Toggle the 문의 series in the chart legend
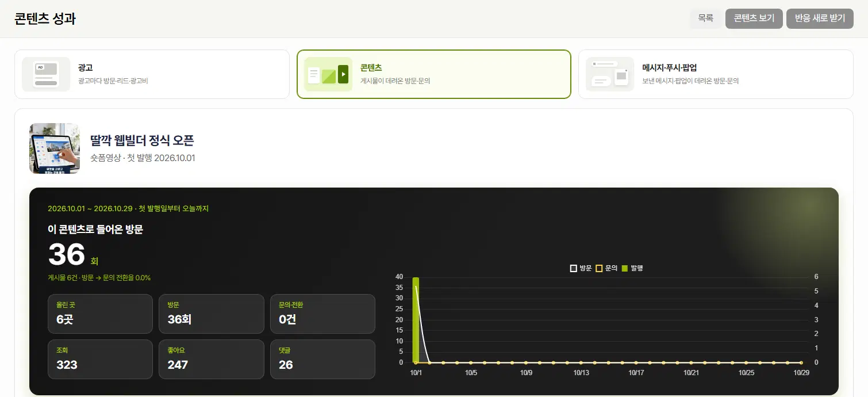The height and width of the screenshot is (397, 868). (606, 268)
